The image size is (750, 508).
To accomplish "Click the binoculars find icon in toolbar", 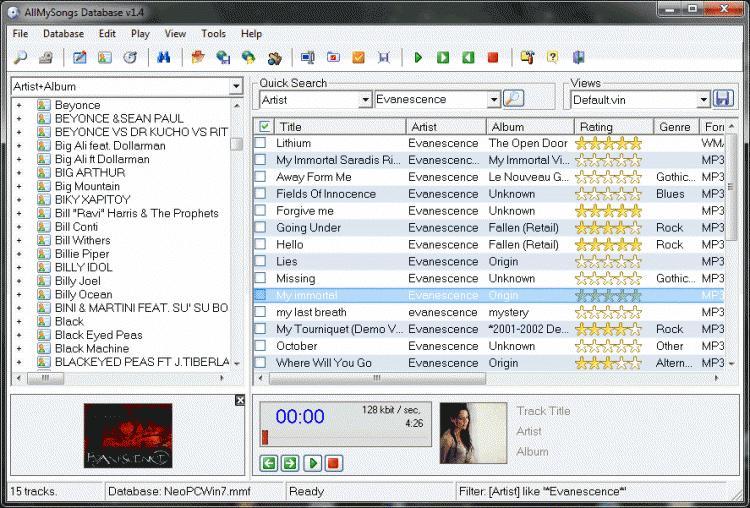I will [x=163, y=58].
